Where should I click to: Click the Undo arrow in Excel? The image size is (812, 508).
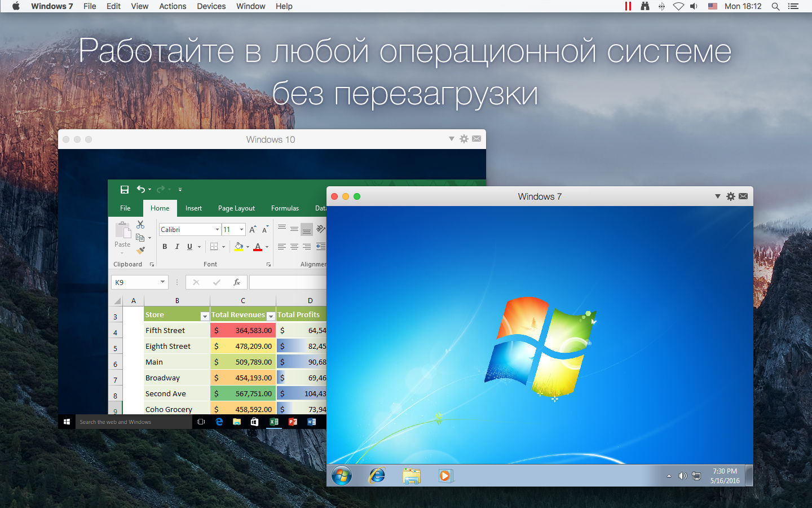(141, 190)
